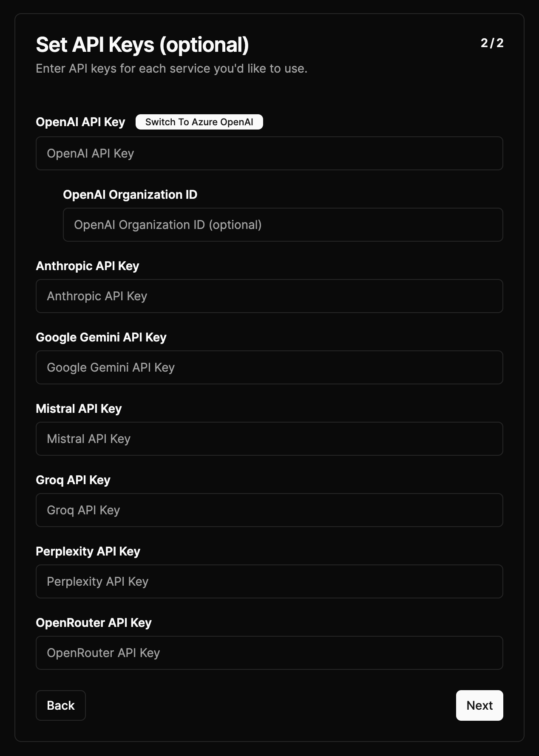The height and width of the screenshot is (756, 539).
Task: Click the bold Perplexity API Key label
Action: [x=88, y=551]
